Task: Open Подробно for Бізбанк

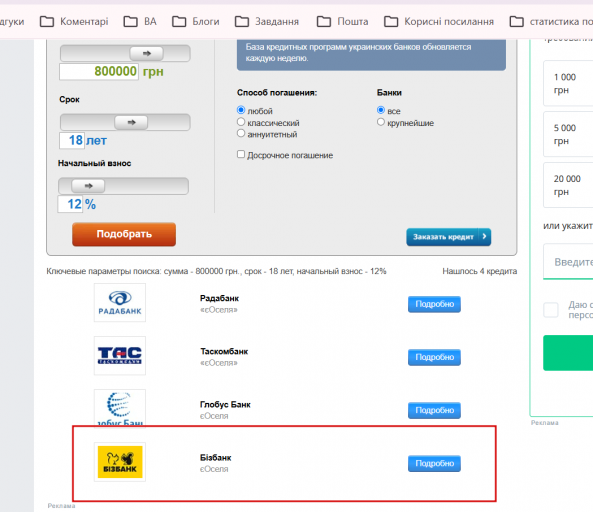Action: pyautogui.click(x=434, y=463)
